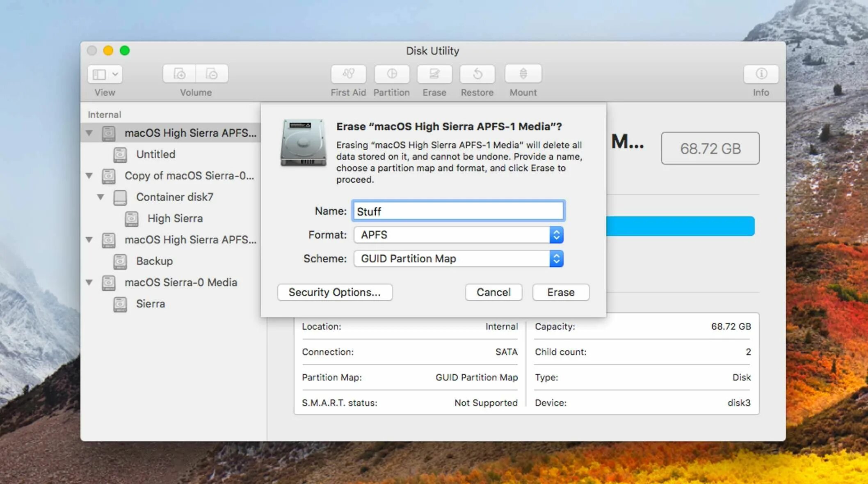Click the Security Options button

tap(335, 292)
